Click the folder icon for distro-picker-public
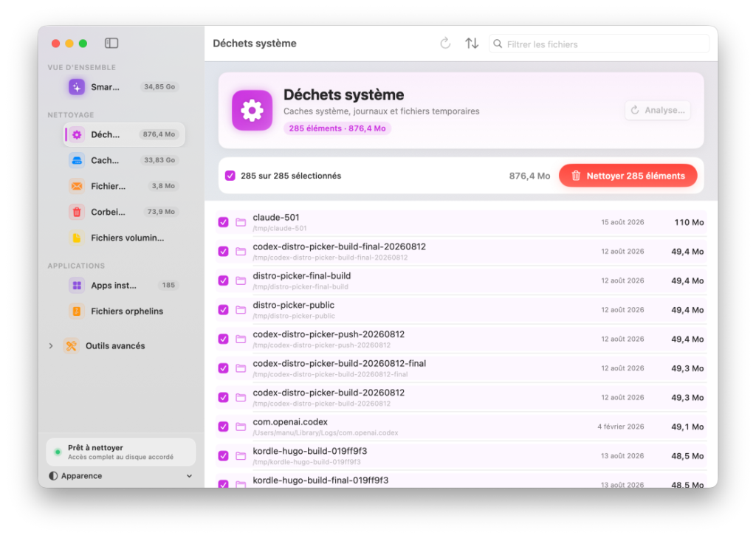Screen dimensions: 756x538 point(241,310)
